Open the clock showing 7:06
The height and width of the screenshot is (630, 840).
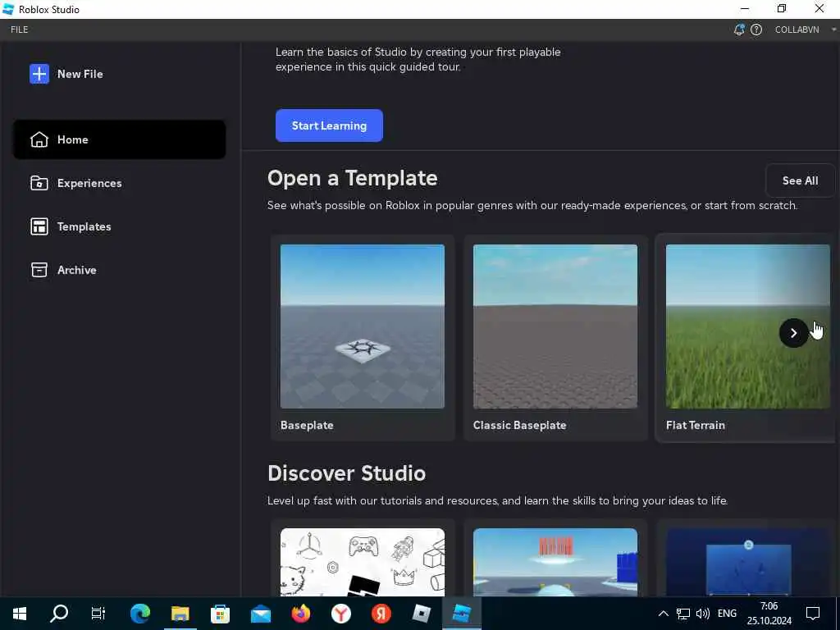(x=769, y=614)
